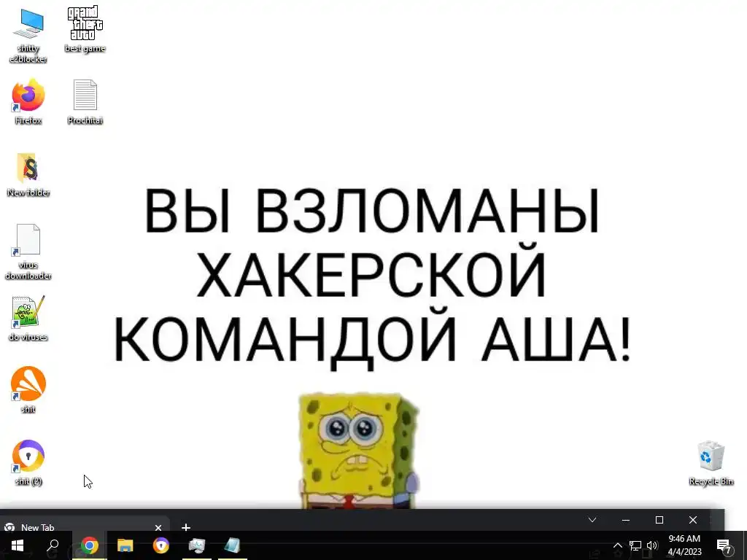Open a new browser tab with plus
Viewport: 747px width, 560px height.
[186, 526]
